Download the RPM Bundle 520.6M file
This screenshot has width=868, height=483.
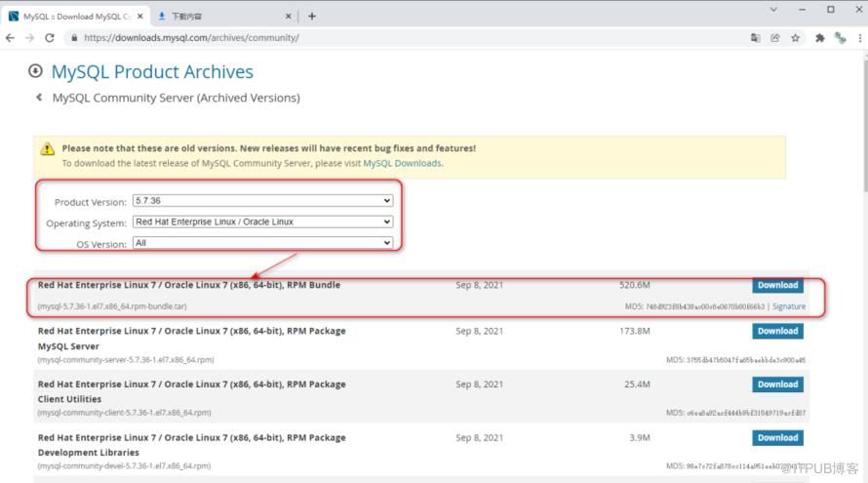777,286
